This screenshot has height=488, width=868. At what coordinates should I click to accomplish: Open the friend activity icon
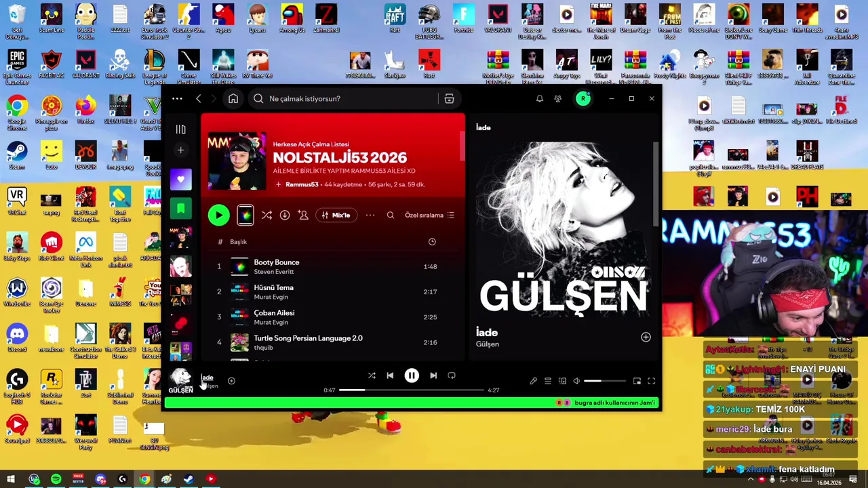point(557,99)
